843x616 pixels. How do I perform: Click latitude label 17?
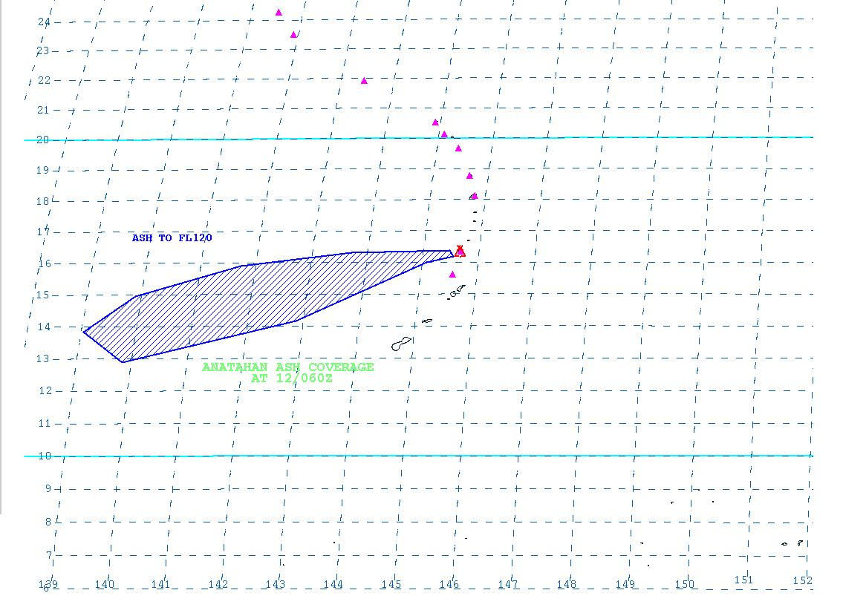[x=43, y=232]
